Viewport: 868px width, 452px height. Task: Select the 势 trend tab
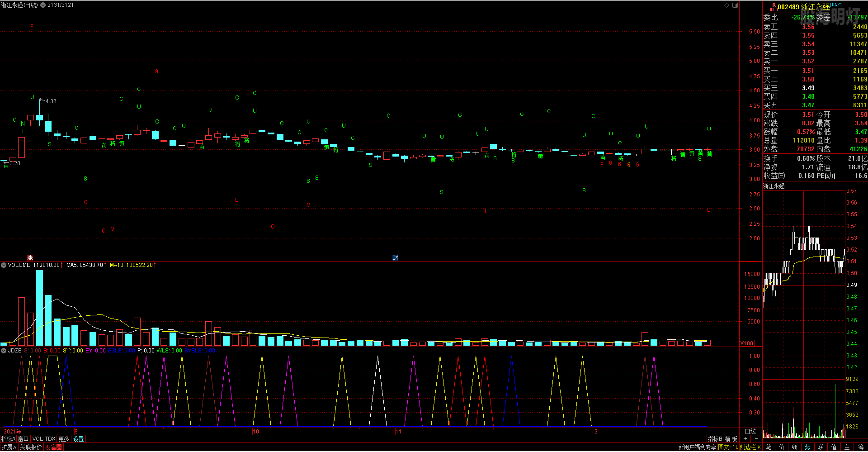click(x=808, y=447)
